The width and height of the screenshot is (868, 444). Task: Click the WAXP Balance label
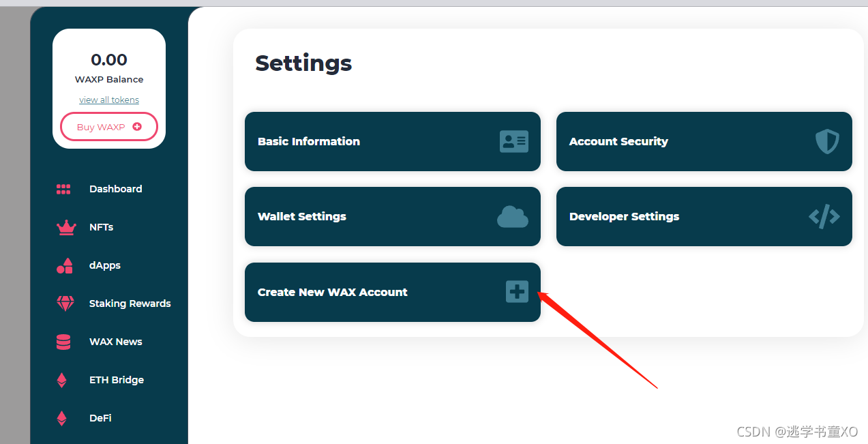(x=109, y=79)
